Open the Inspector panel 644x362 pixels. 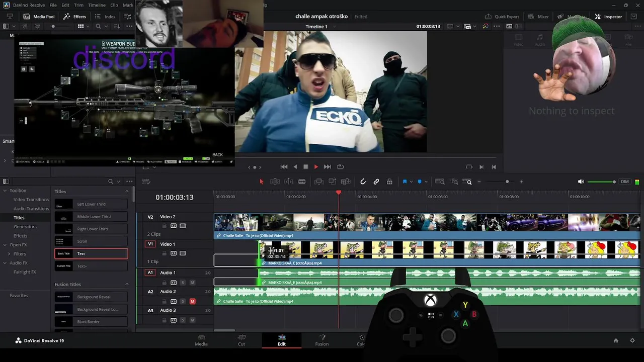(608, 17)
